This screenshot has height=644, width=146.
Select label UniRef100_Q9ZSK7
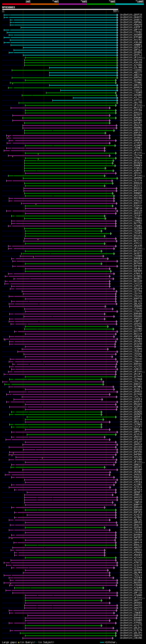[131, 47]
